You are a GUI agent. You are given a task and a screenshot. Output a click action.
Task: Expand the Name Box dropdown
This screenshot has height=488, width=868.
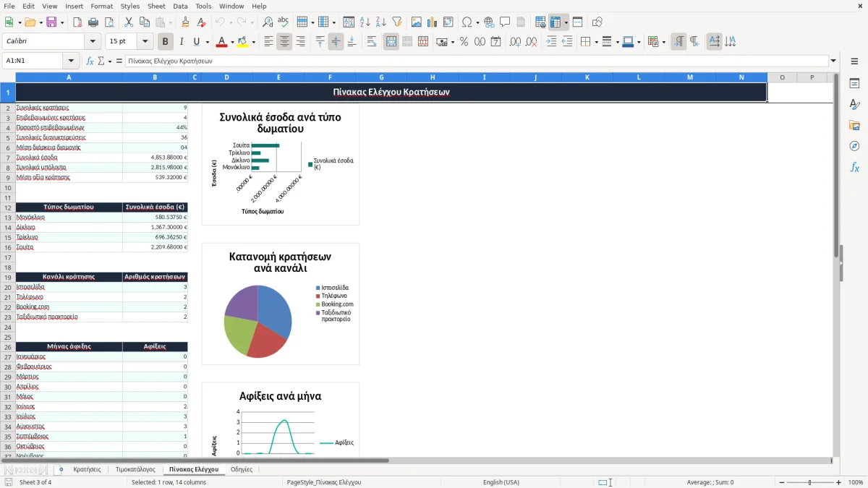71,61
